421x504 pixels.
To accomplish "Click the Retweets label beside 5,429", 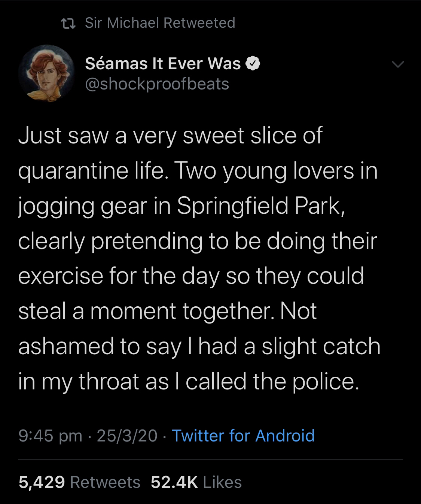I will [x=105, y=482].
